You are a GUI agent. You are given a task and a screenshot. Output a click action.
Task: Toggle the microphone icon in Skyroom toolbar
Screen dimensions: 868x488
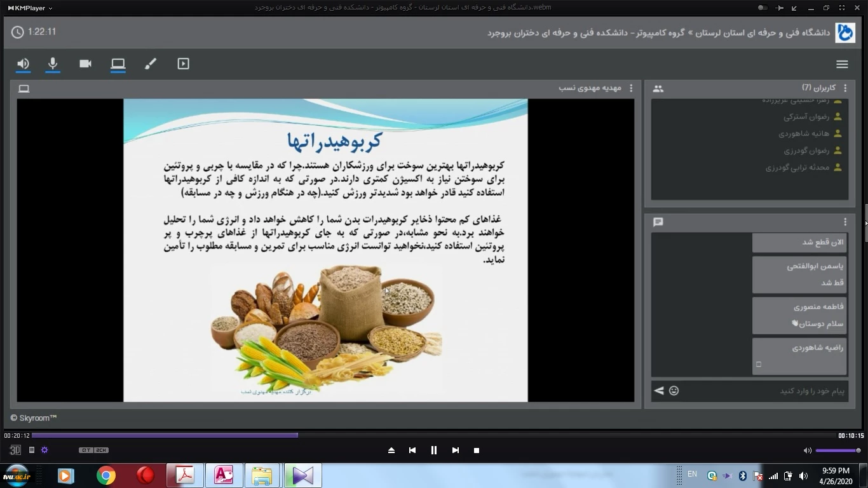point(53,64)
